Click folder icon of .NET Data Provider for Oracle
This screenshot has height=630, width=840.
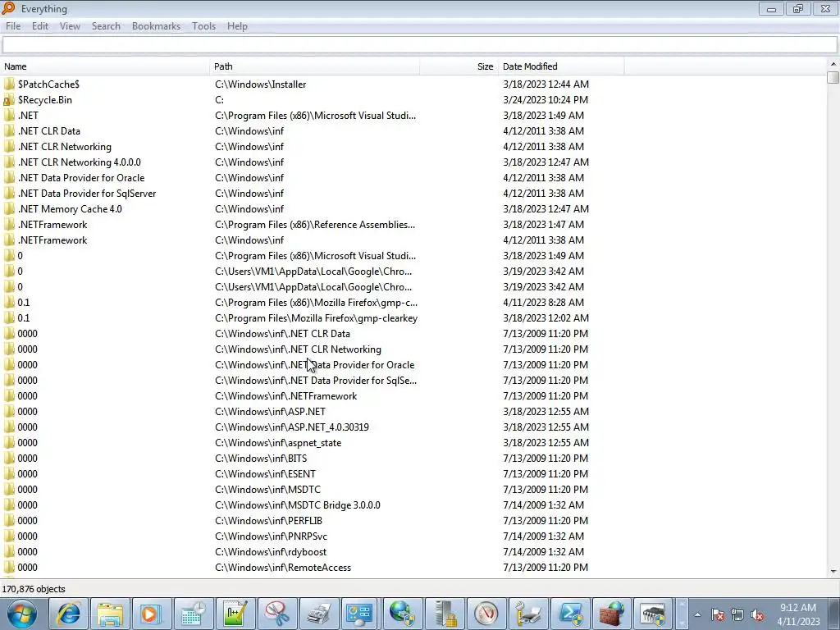click(x=9, y=178)
